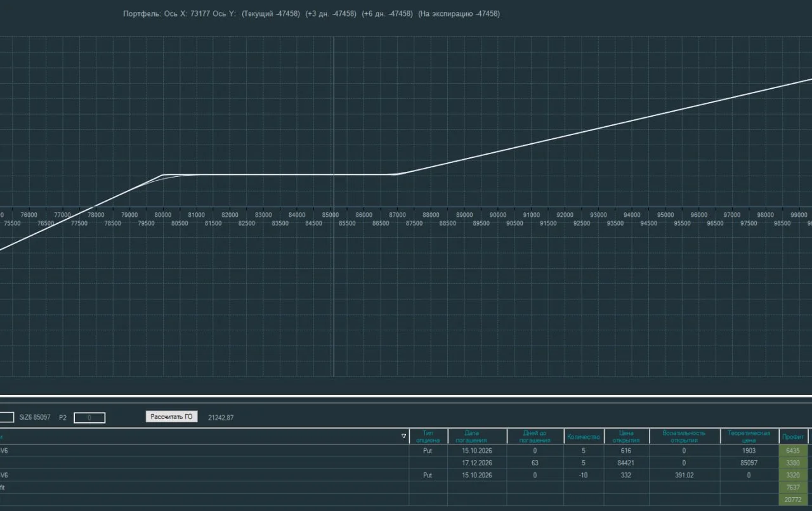This screenshot has height=511, width=812.
Task: Click the Put cell in the 616 open-price row
Action: 428,450
